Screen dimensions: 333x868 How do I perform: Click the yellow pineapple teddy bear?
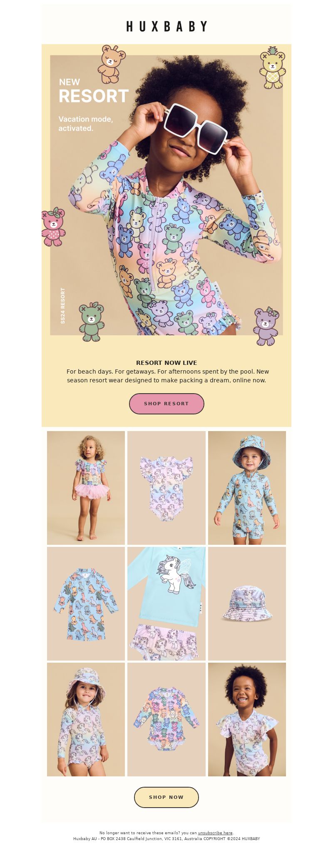(x=273, y=68)
